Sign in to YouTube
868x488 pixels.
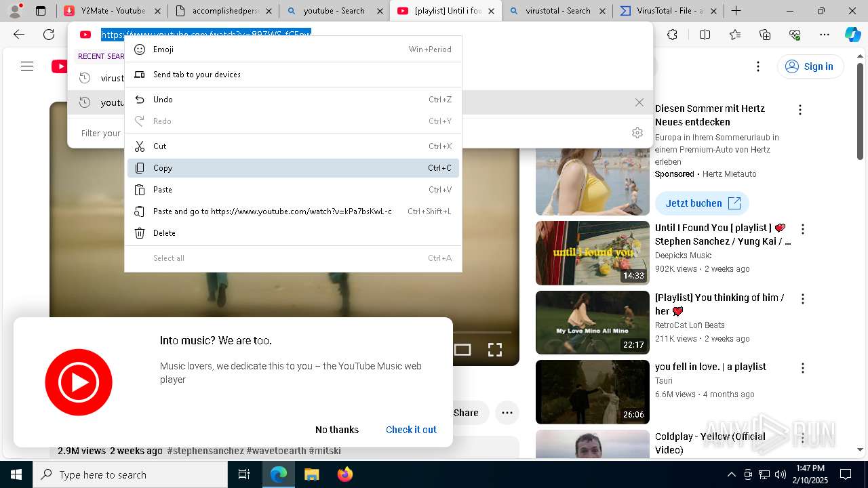coord(810,66)
